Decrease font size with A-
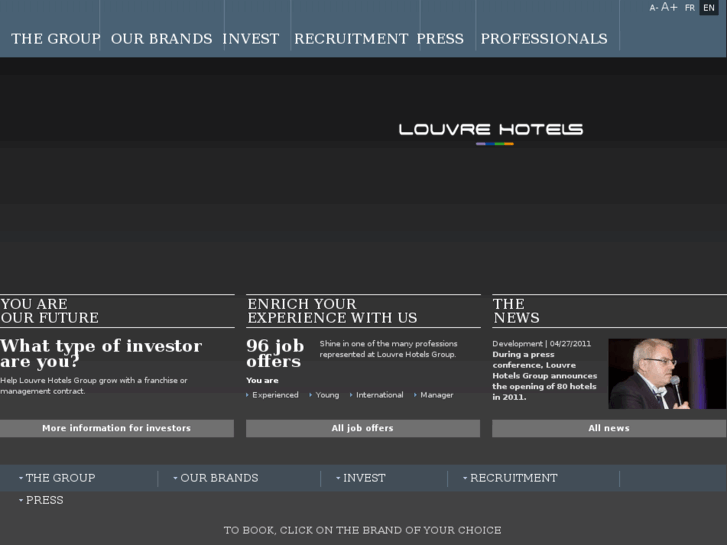Image resolution: width=727 pixels, height=545 pixels. (653, 8)
